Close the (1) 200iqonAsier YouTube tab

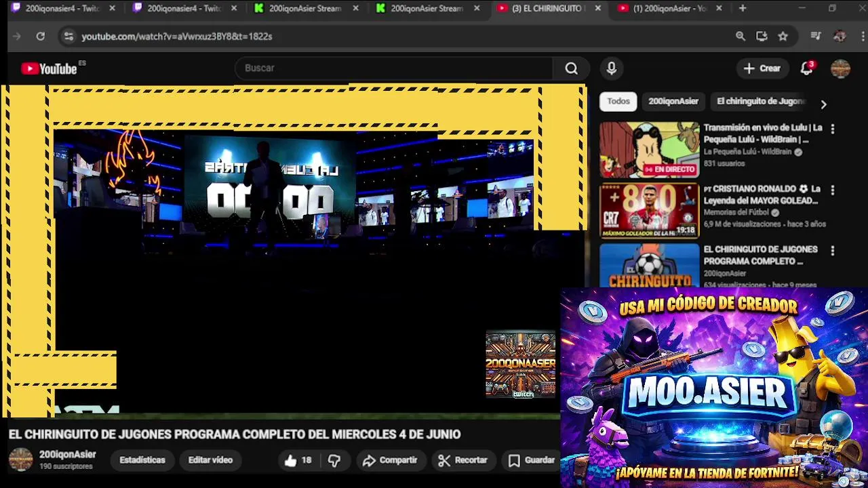[719, 8]
